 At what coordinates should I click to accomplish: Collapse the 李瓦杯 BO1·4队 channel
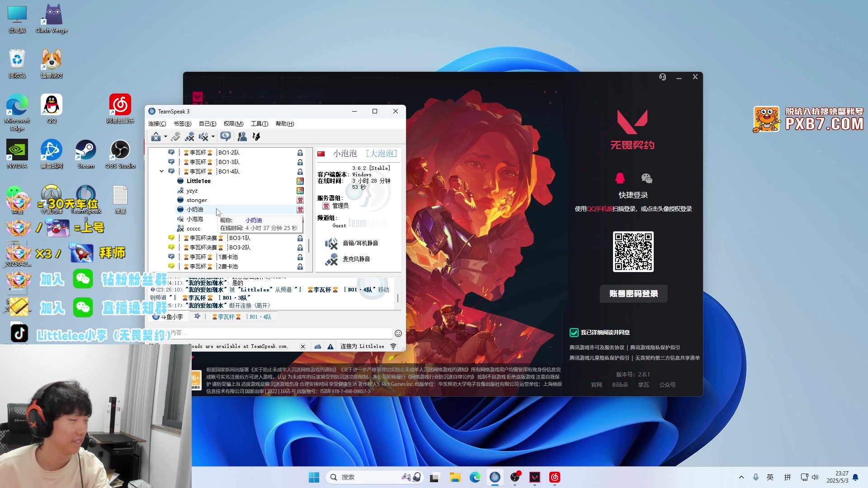pyautogui.click(x=161, y=171)
